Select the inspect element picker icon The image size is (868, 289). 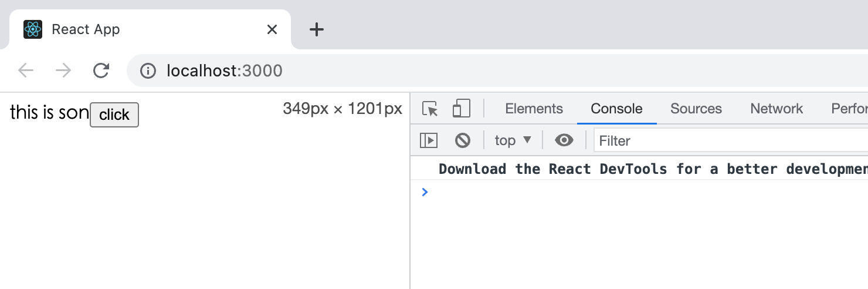(430, 109)
